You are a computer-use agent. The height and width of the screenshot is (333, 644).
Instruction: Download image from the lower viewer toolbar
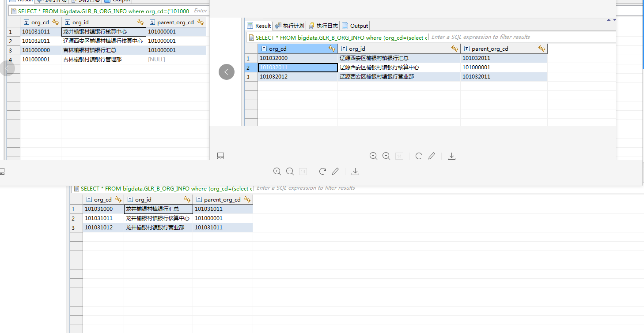[355, 172]
